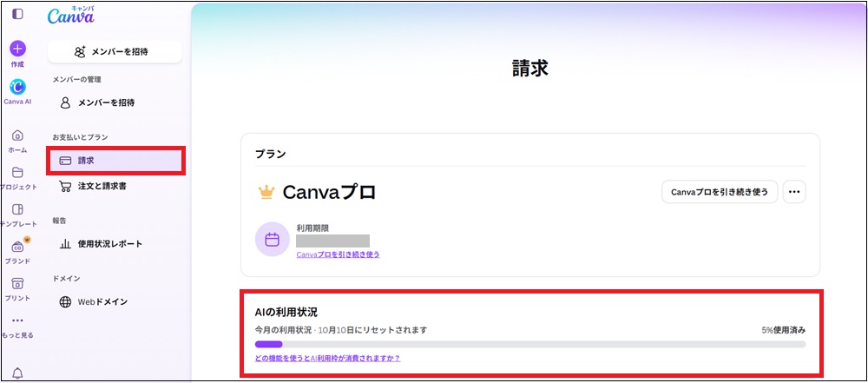Click the 5%使用済み text
Viewport: 868px width, 383px height.
pos(783,330)
